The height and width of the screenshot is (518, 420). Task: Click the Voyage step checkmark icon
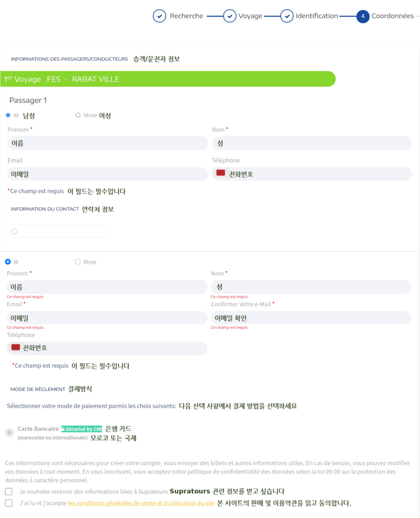click(x=230, y=16)
